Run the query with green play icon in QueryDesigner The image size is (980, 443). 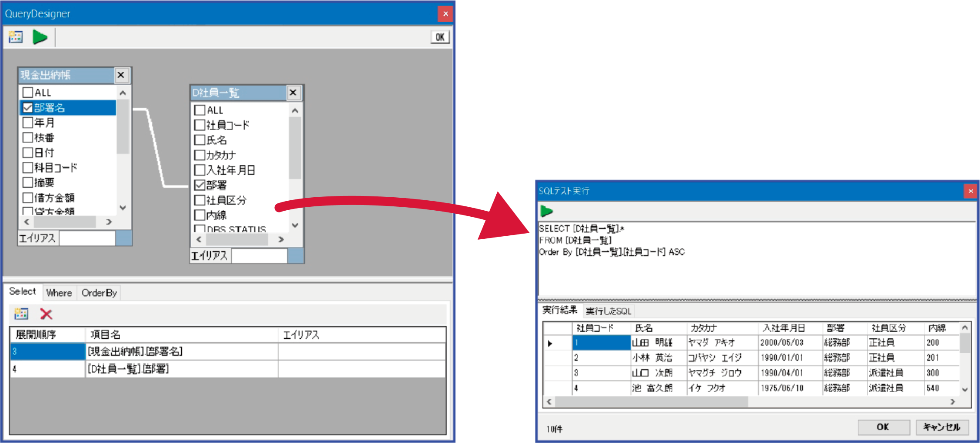pyautogui.click(x=40, y=37)
